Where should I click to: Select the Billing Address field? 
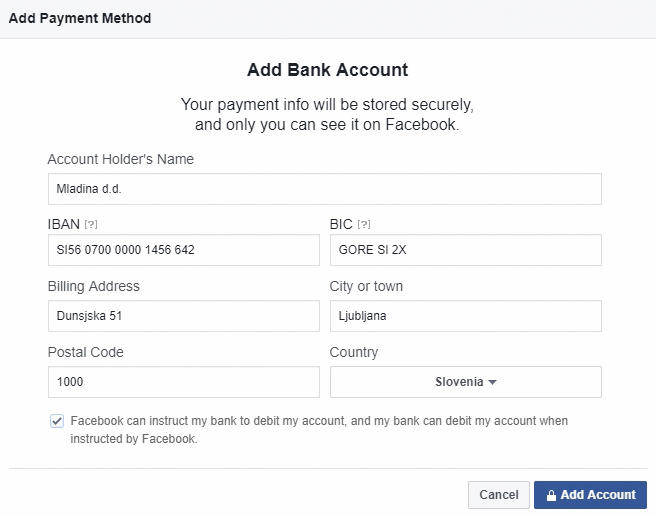(184, 316)
